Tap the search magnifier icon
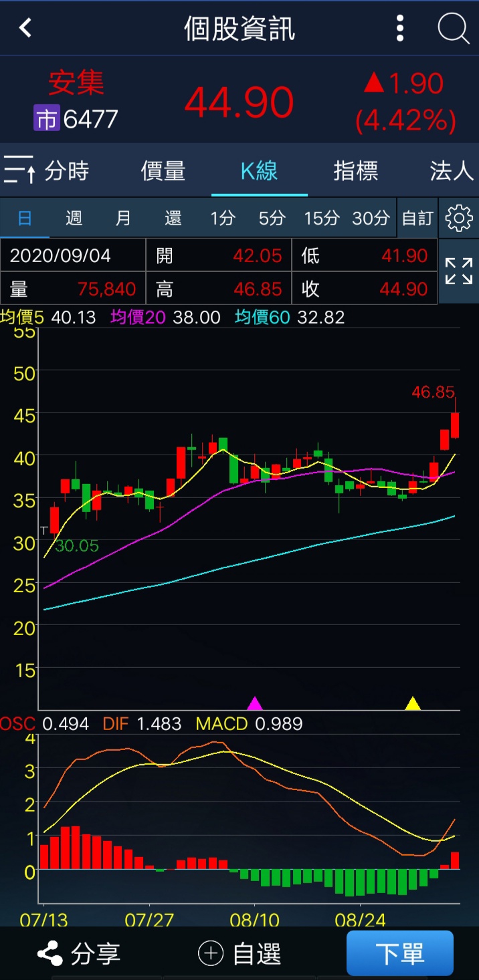The width and height of the screenshot is (479, 980). pos(453,29)
